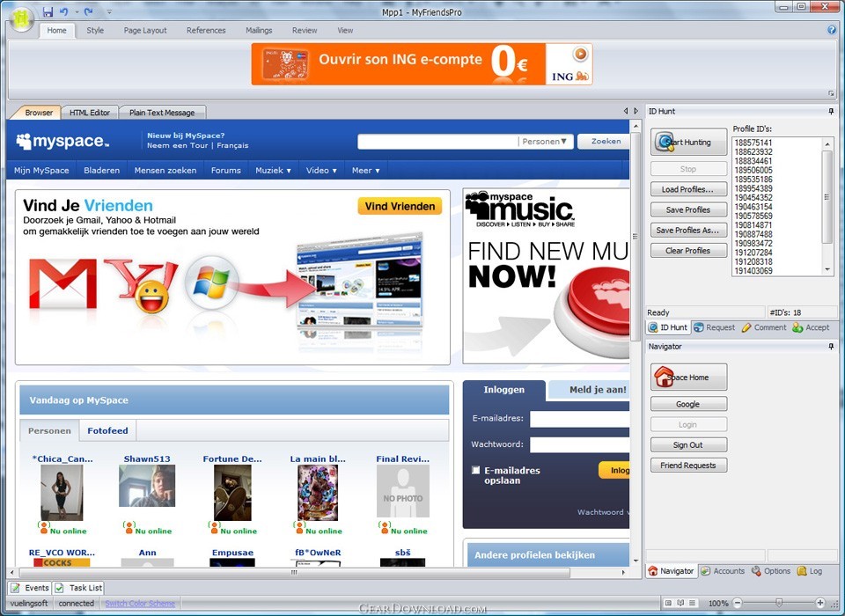This screenshot has height=616, width=845.
Task: Click the browser horizontal scrollbar
Action: pos(294,572)
